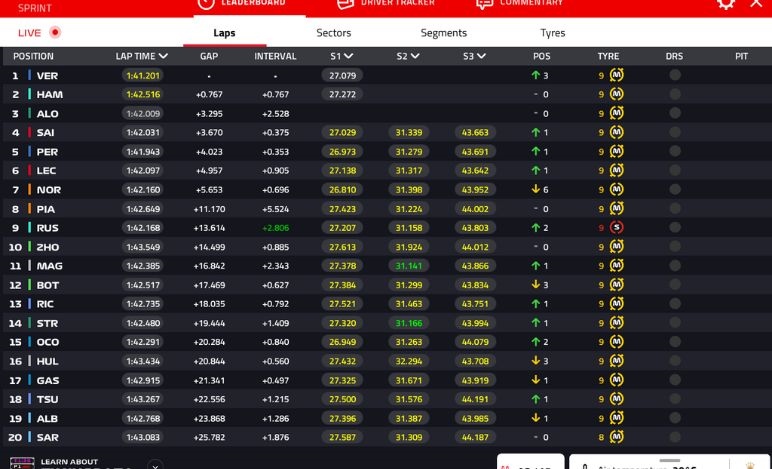
Task: Click the DRS indicator for HAM
Action: pos(675,95)
